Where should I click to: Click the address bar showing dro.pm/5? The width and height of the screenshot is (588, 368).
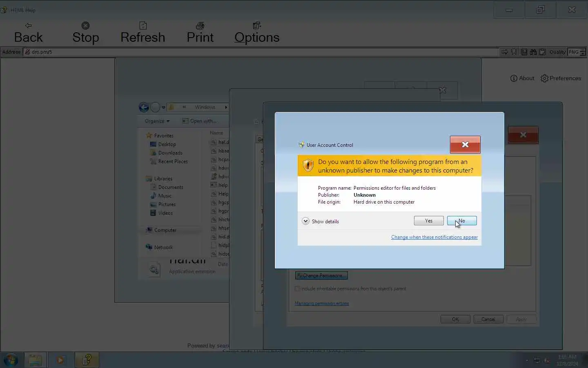[261, 52]
